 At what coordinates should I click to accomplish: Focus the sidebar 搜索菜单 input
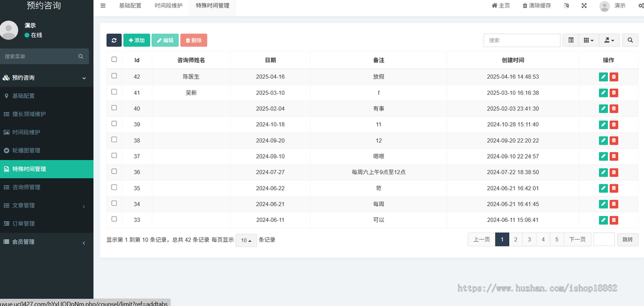(38, 56)
